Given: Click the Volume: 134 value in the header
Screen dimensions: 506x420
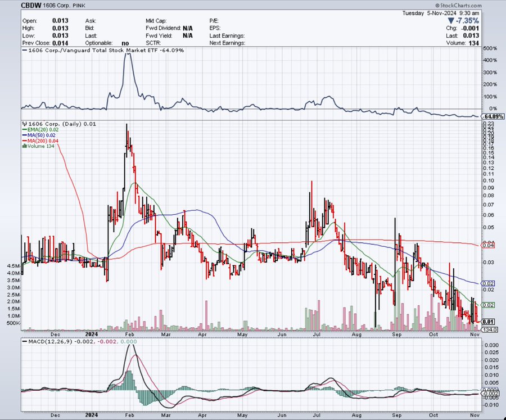Looking at the screenshot, I should pos(463,43).
